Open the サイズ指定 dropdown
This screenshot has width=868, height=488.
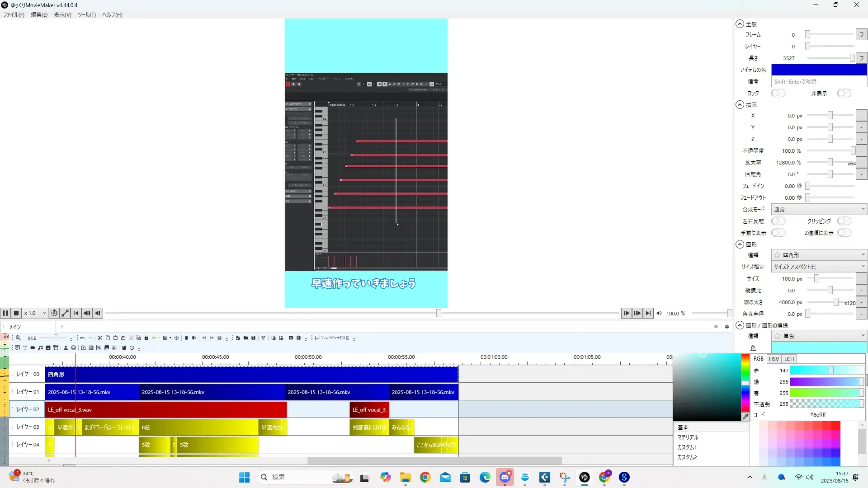(x=819, y=267)
